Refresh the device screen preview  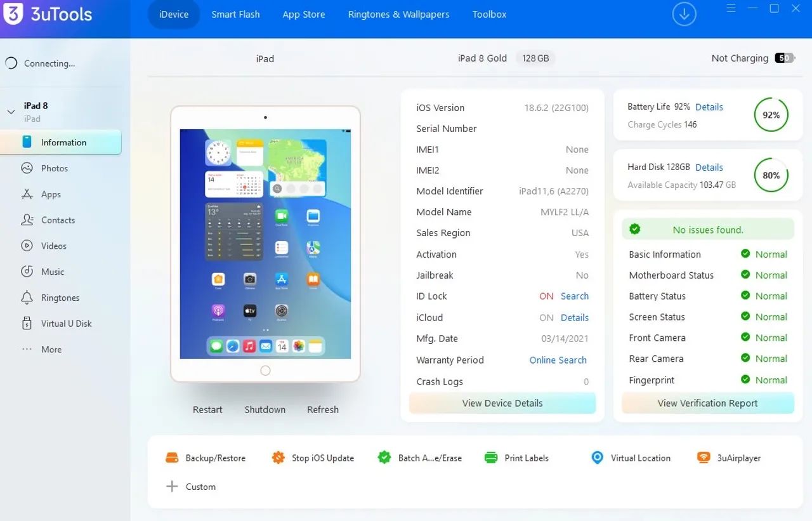tap(323, 409)
